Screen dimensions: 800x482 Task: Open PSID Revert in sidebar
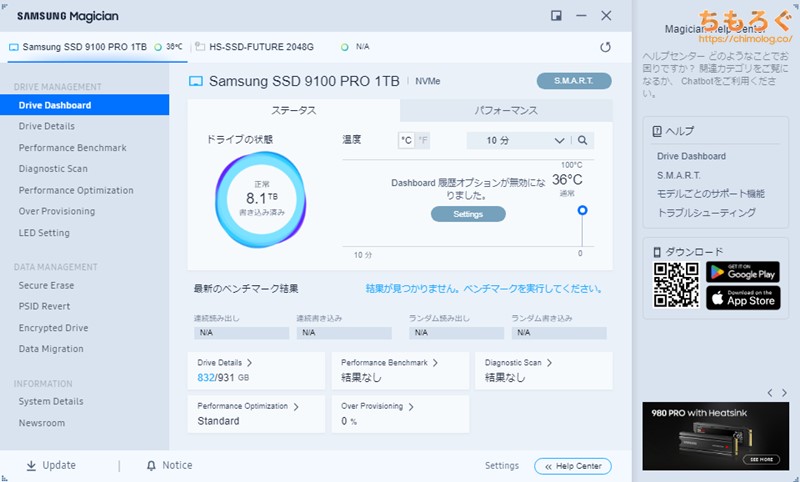(x=44, y=306)
